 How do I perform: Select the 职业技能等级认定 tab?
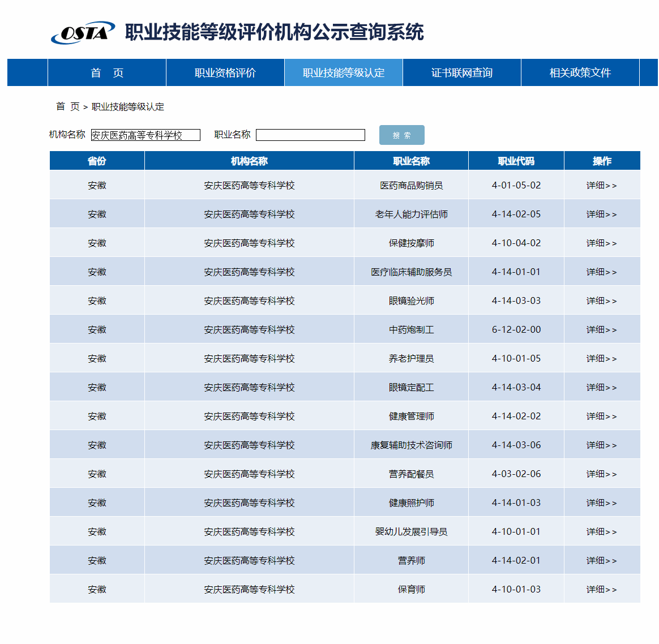point(344,72)
